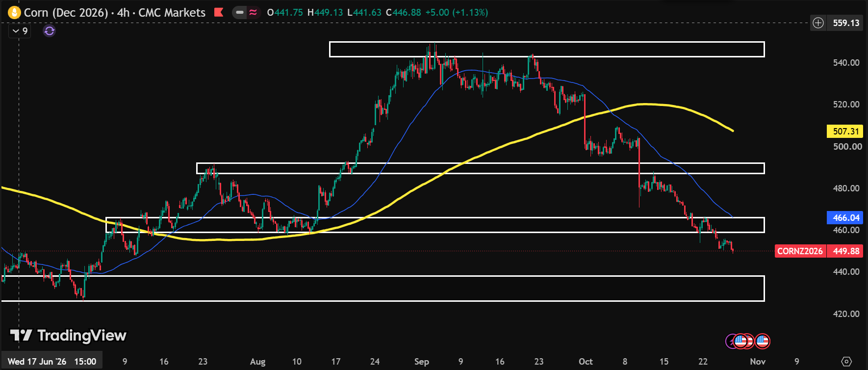Click the 15 date label on time axis
This screenshot has width=868, height=370.
point(664,362)
